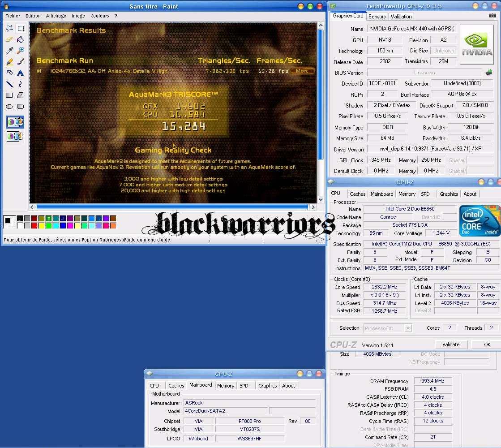Open the Image menu in Paint
The image size is (501, 448).
pos(78,16)
